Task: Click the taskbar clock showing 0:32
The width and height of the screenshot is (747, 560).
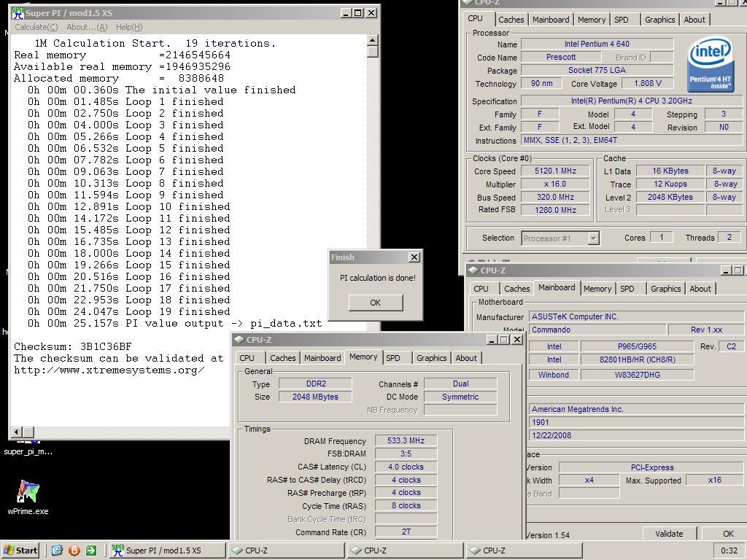Action: [x=729, y=551]
